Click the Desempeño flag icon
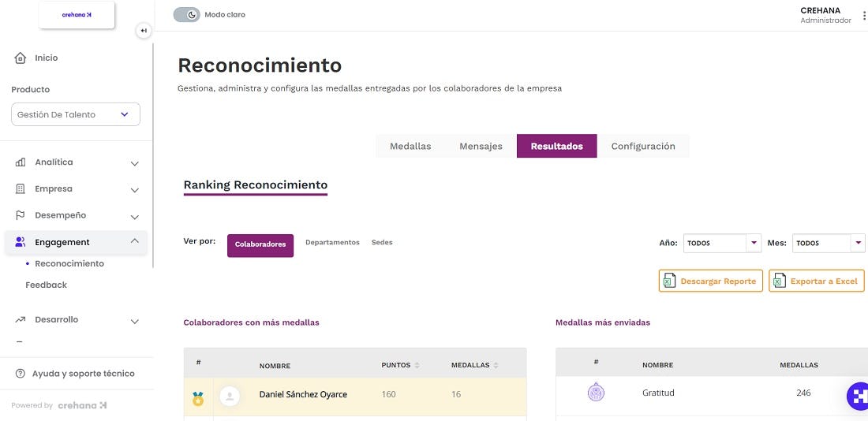868x421 pixels. pyautogui.click(x=21, y=215)
